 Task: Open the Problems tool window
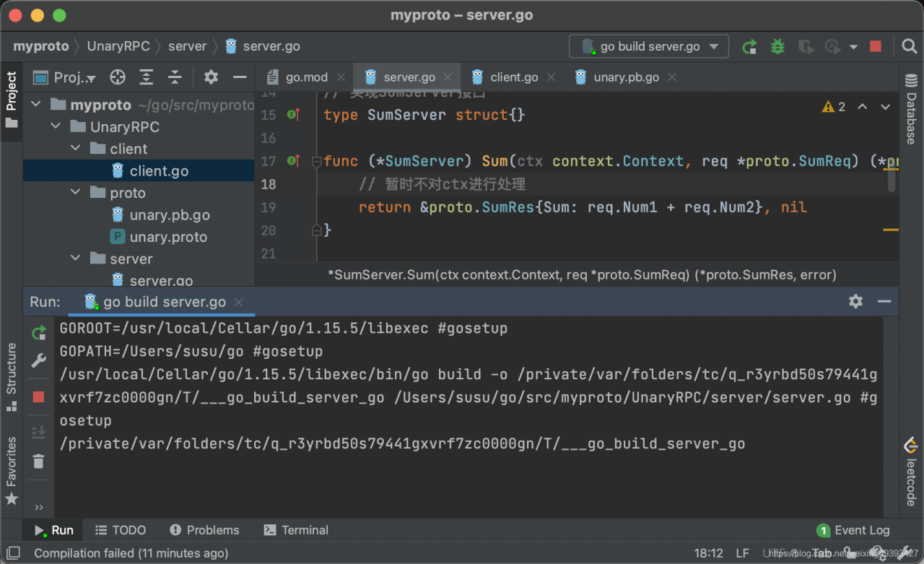coord(204,530)
